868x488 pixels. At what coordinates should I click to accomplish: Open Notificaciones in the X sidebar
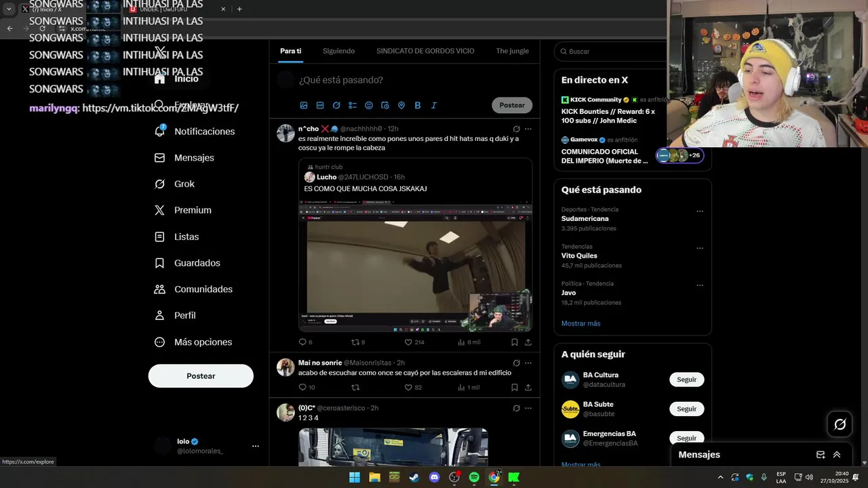click(195, 131)
